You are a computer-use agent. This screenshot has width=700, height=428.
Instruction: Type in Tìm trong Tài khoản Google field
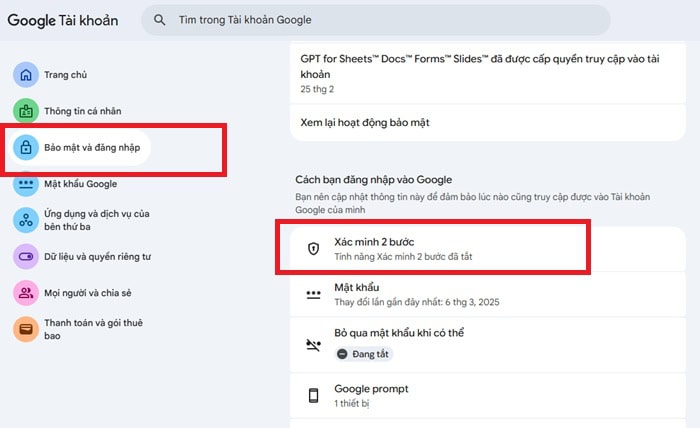[380, 20]
